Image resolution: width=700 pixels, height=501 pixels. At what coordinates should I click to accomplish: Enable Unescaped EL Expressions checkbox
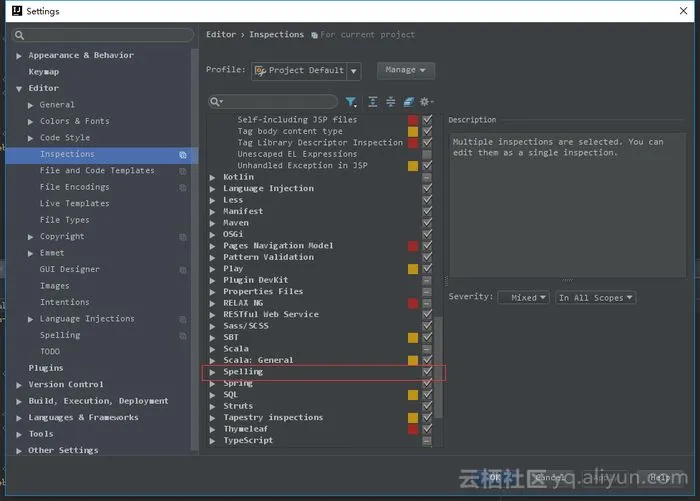click(427, 154)
